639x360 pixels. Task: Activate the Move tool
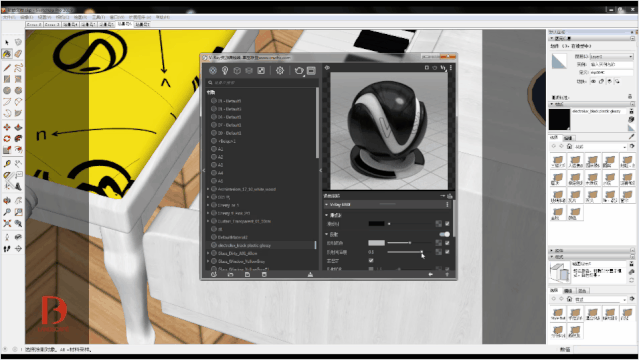[7, 127]
